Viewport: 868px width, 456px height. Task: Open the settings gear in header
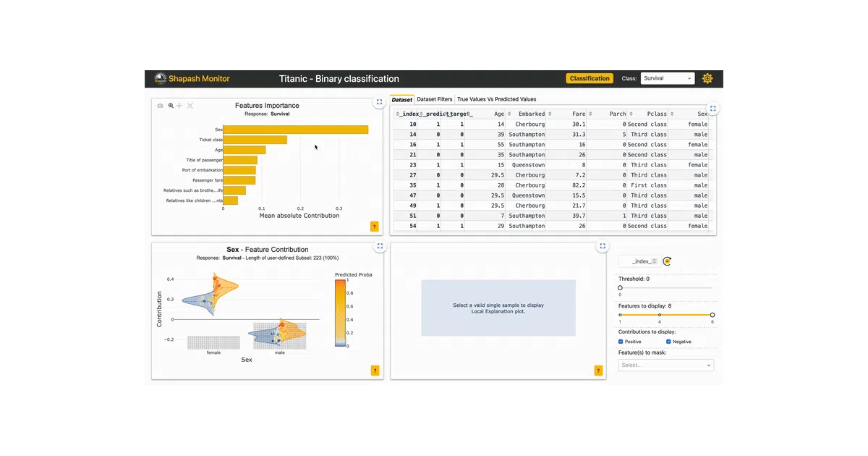coord(707,78)
